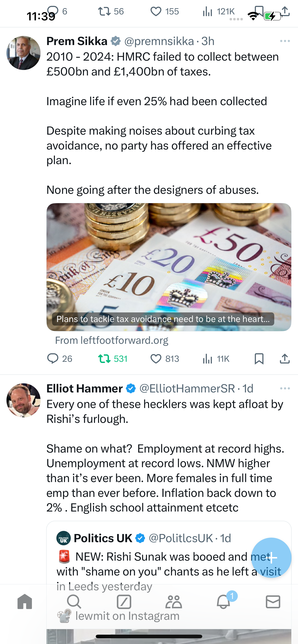Undo the repost on Prem Sikka's tweet (531)
Image resolution: width=298 pixels, height=644 pixels.
(113, 359)
